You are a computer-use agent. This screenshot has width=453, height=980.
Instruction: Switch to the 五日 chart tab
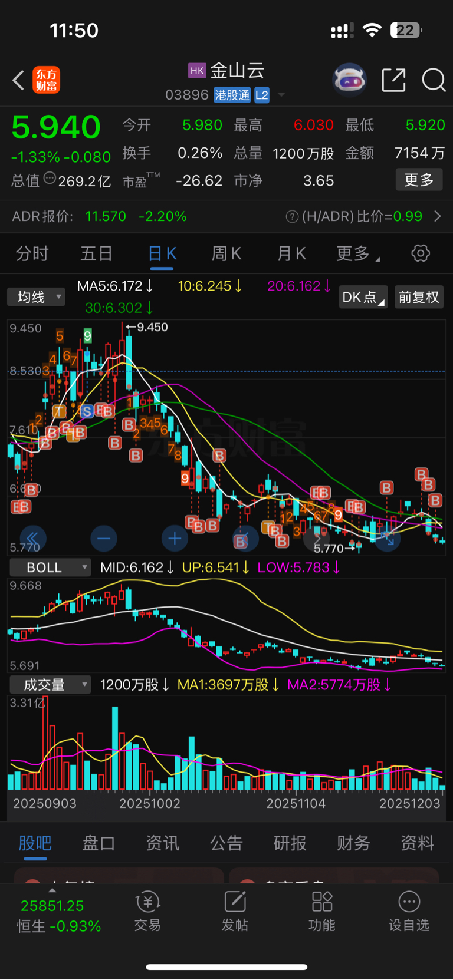click(97, 253)
